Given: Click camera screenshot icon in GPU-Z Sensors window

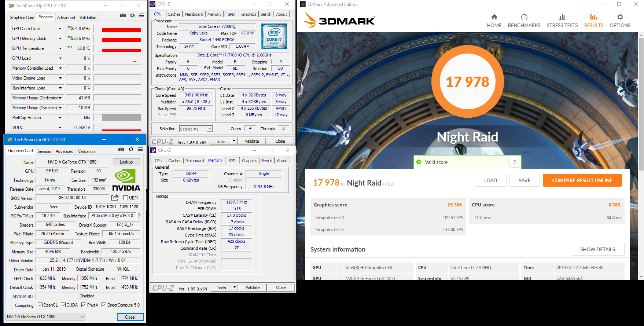Looking at the screenshot, I should 123,15.
